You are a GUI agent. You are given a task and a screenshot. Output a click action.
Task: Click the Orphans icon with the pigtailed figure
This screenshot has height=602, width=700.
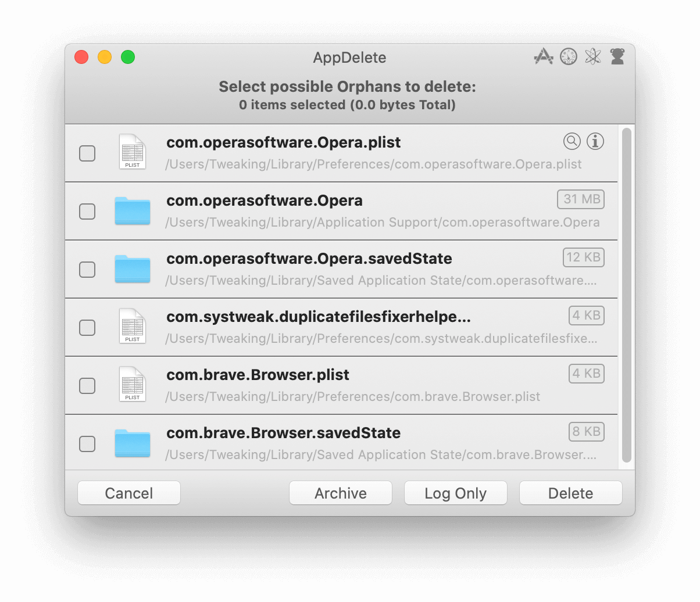617,56
